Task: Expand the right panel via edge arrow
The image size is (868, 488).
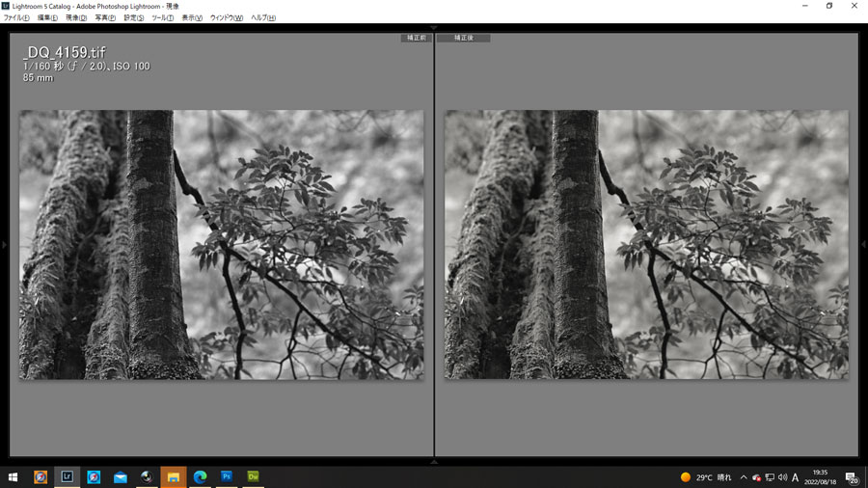Action: pos(863,245)
